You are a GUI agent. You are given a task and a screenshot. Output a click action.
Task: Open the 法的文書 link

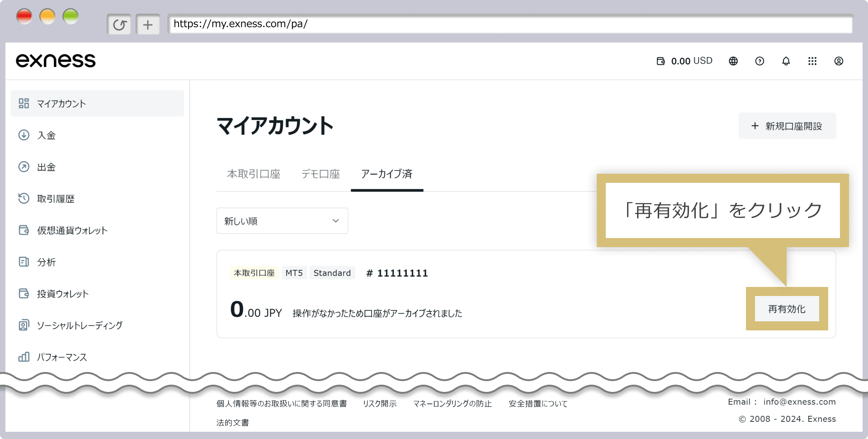pos(232,423)
